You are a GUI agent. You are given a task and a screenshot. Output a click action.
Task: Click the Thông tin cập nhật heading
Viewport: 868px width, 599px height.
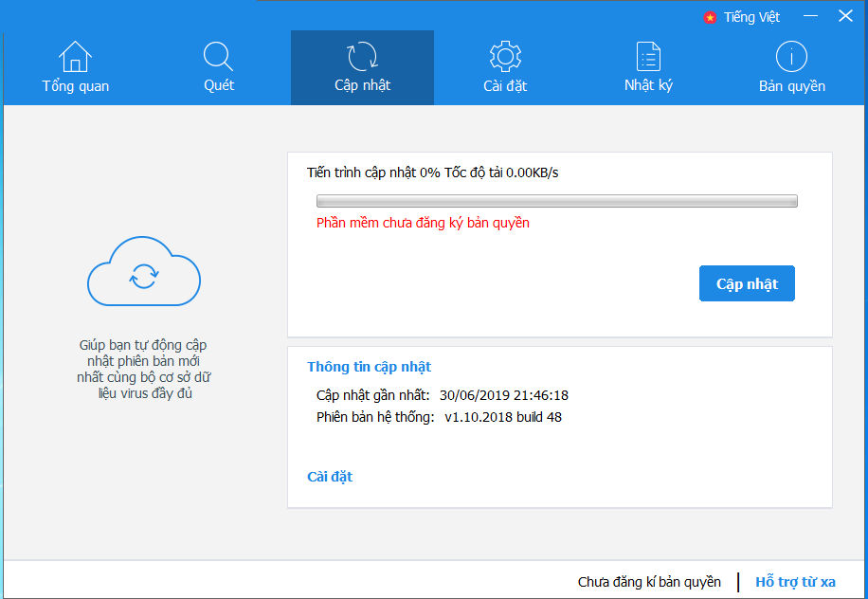369,367
